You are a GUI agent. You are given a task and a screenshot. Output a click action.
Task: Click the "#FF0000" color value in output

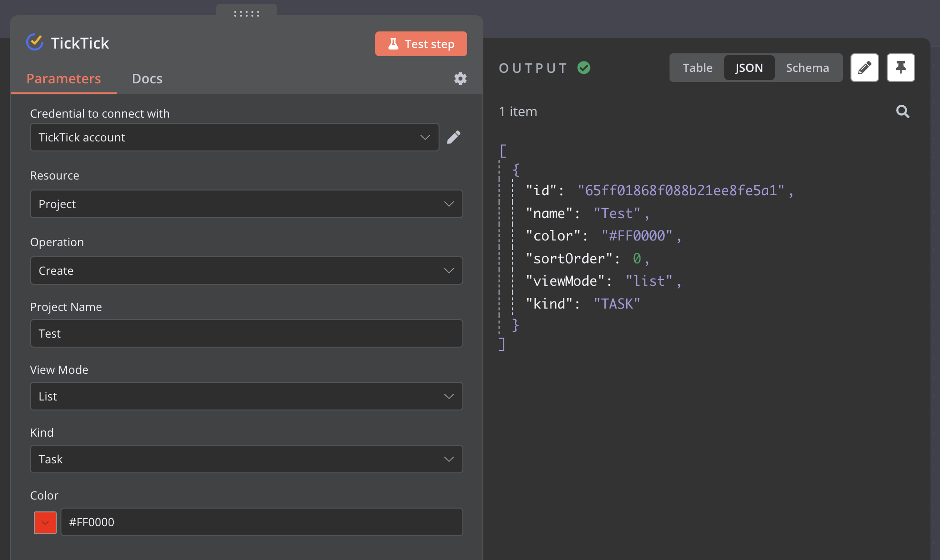pos(637,236)
